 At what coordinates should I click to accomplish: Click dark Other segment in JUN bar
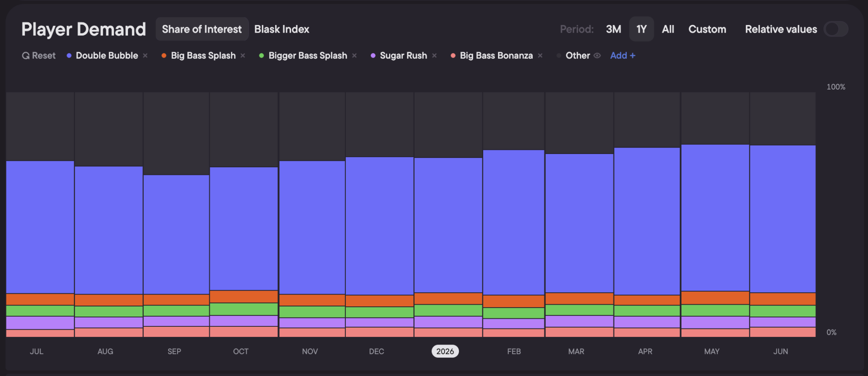pos(783,119)
